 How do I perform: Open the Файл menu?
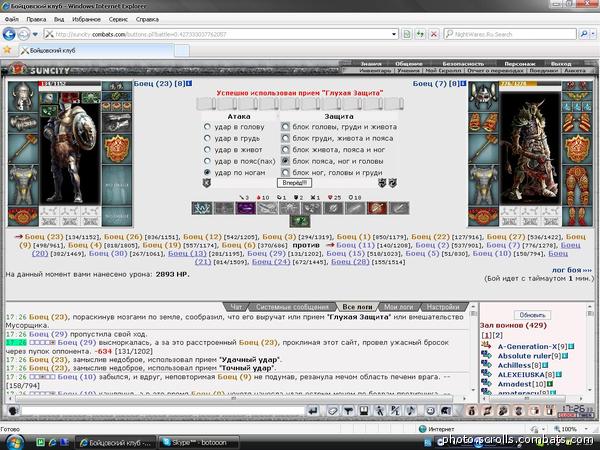(11, 19)
